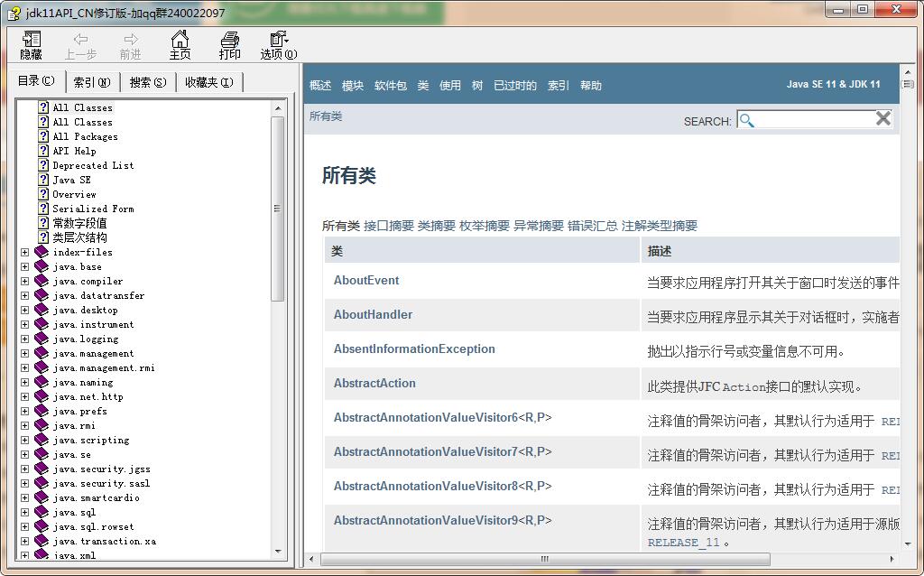Show the 异常摘要 tab of the class table
The image size is (924, 576).
pyautogui.click(x=538, y=225)
